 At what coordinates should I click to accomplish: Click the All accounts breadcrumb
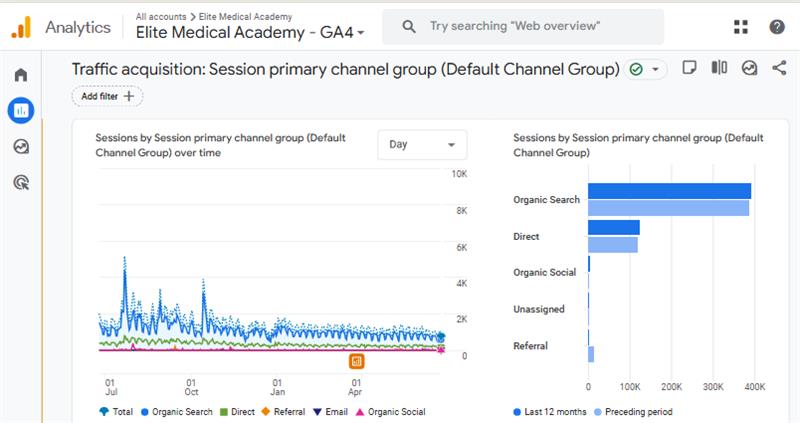tap(159, 17)
